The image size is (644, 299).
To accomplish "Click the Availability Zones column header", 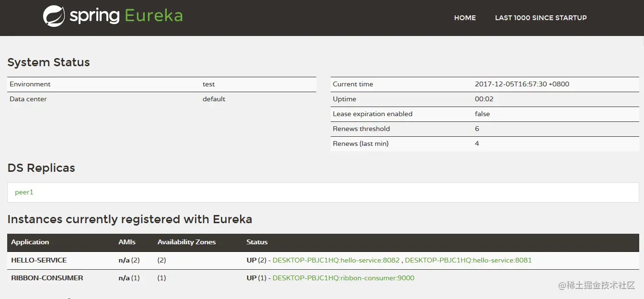I will tap(186, 242).
